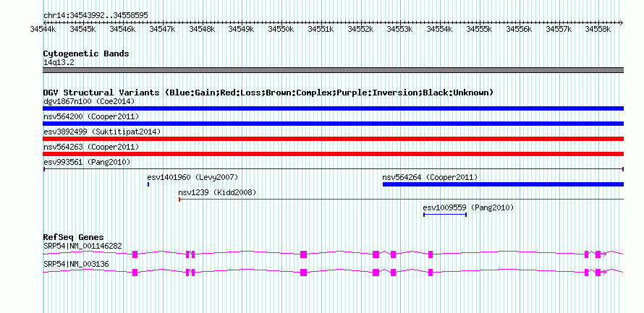Click the SRP54|NM_001146282 transcript label
This screenshot has width=644, height=313.
tap(82, 246)
